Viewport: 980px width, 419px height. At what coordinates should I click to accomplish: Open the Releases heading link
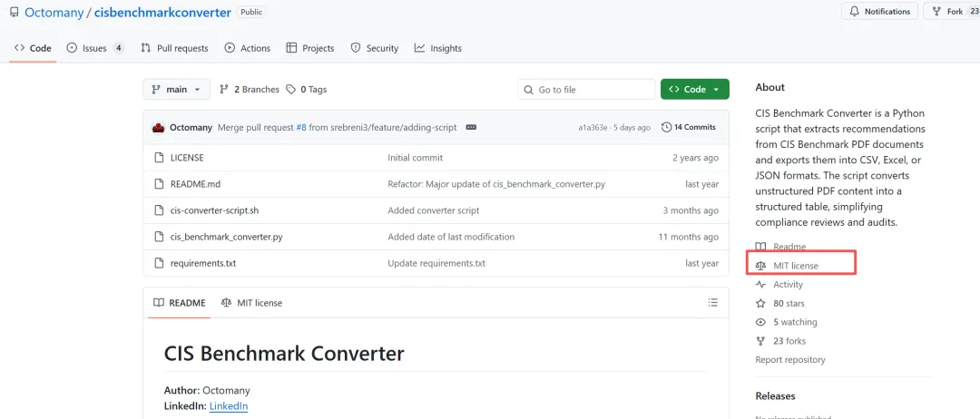pos(775,396)
